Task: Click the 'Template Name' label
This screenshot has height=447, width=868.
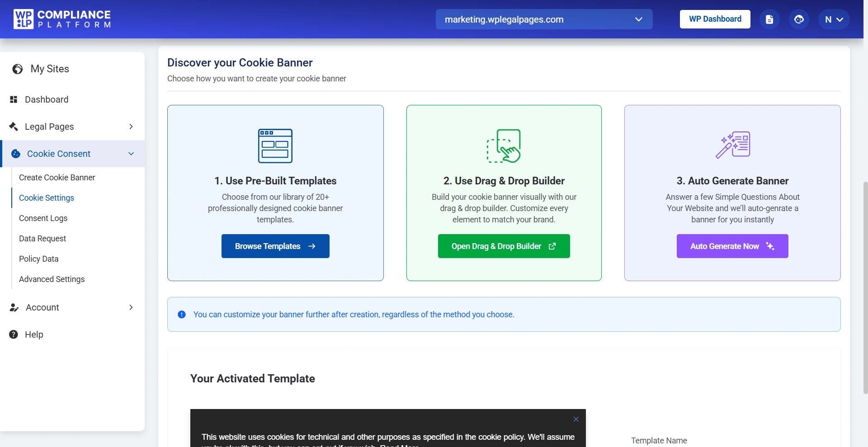Action: [x=659, y=441]
